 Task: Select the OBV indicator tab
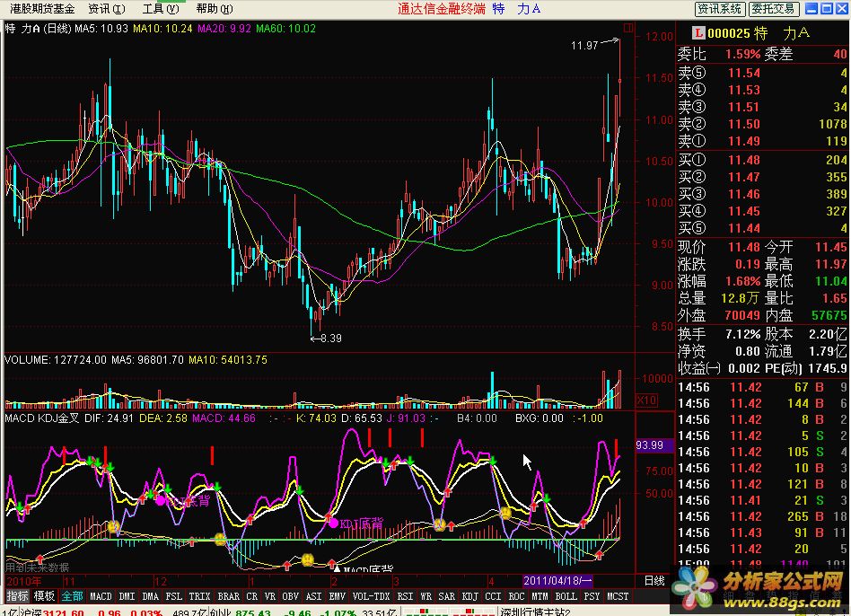pyautogui.click(x=290, y=596)
